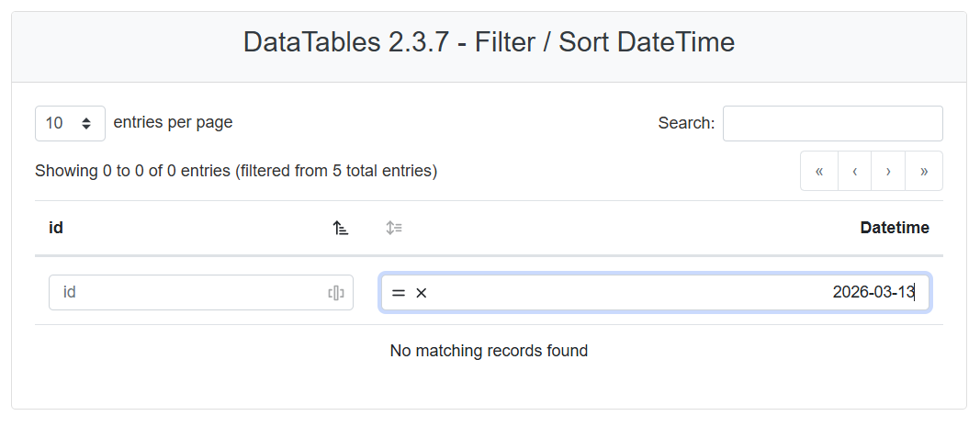Click the "Showing 0 to 0" info text

click(x=235, y=171)
